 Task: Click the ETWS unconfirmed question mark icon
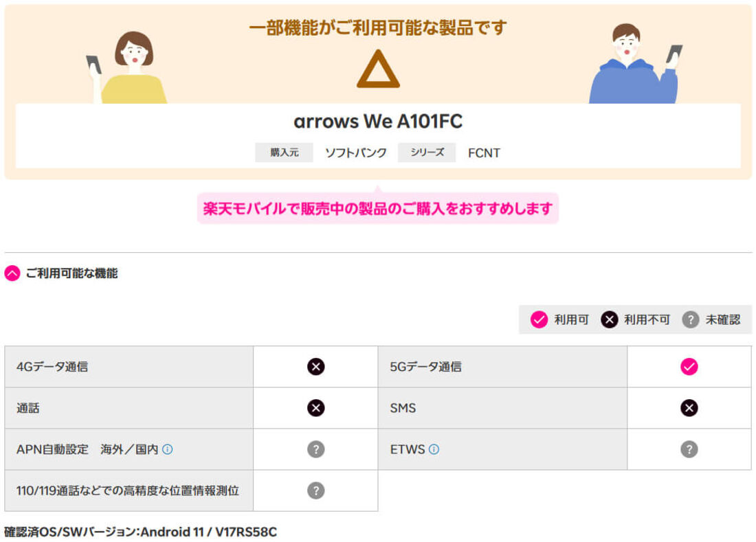point(689,449)
